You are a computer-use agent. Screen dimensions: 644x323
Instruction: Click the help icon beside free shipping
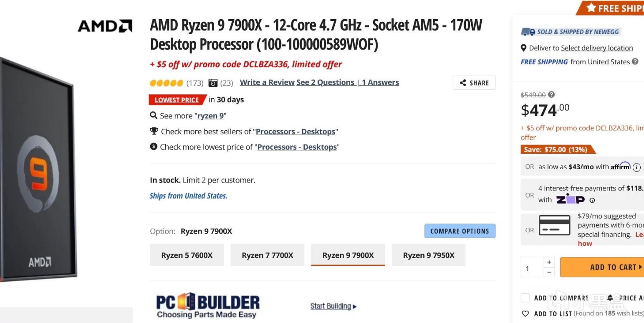point(635,62)
